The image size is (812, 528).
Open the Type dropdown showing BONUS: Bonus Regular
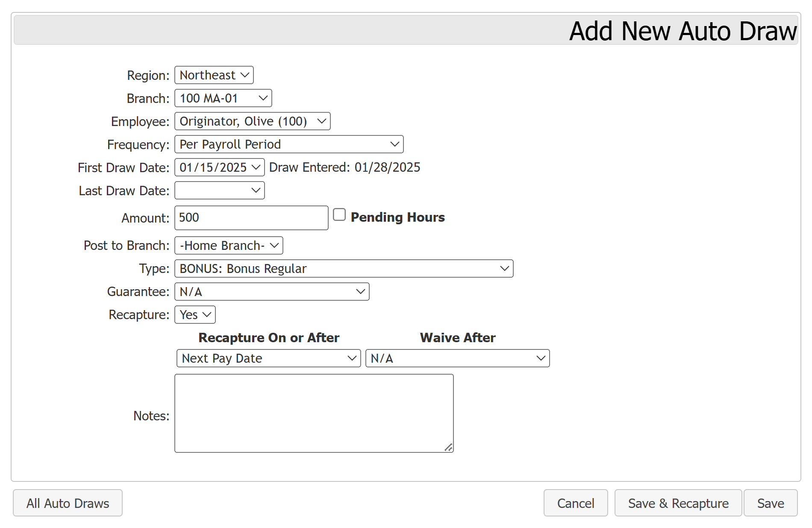pyautogui.click(x=344, y=269)
